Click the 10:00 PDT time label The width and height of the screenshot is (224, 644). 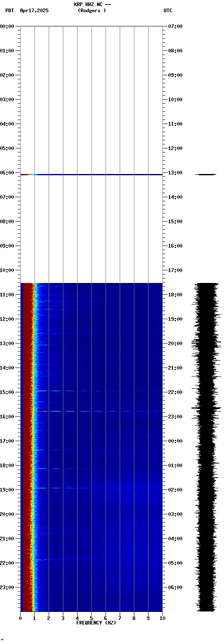(7, 270)
